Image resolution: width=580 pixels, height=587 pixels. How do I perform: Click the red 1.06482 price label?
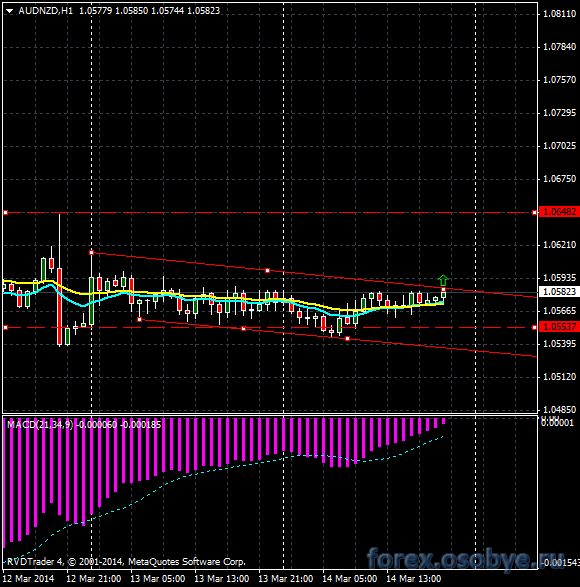point(559,212)
